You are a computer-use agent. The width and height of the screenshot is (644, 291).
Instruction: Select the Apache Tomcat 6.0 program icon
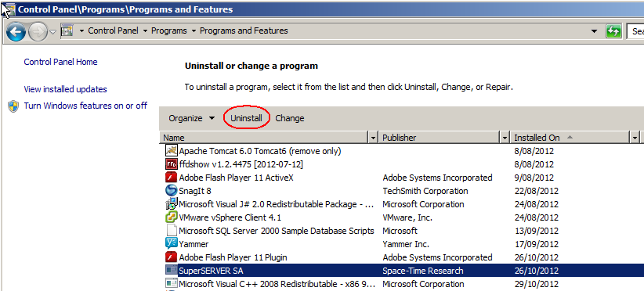[171, 151]
